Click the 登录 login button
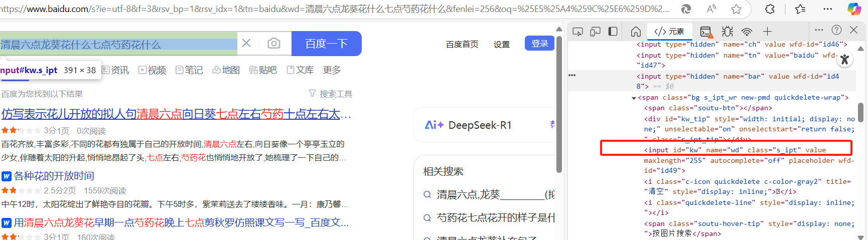This screenshot has height=240, width=868. pyautogui.click(x=539, y=43)
